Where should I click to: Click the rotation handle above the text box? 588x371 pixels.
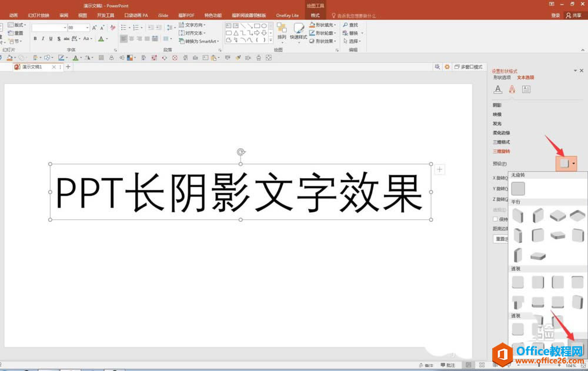click(240, 152)
